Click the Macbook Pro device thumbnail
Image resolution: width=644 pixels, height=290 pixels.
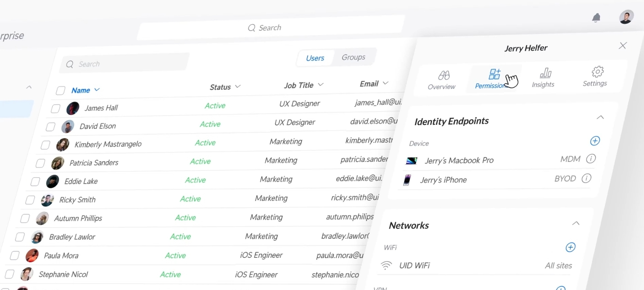click(411, 161)
